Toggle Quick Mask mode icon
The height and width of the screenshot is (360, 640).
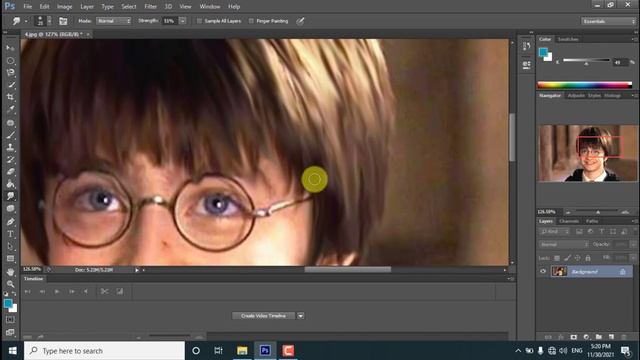[x=10, y=320]
